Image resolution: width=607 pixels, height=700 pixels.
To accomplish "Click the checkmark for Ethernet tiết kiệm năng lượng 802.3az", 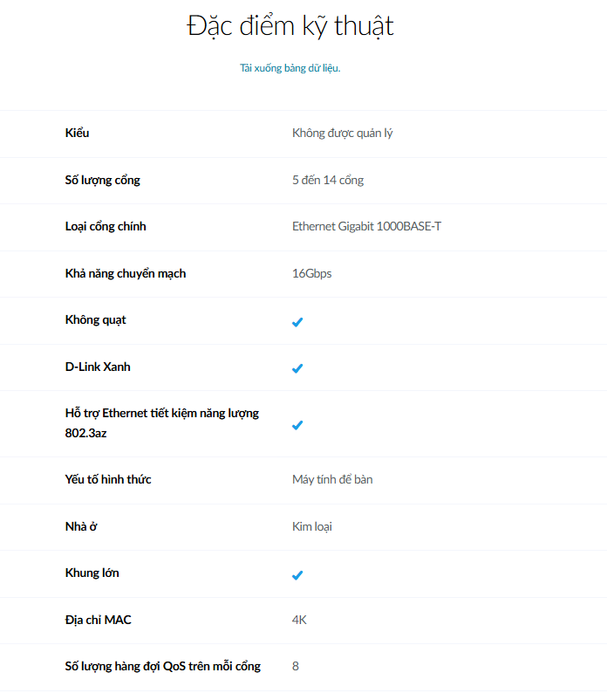I will 297,425.
